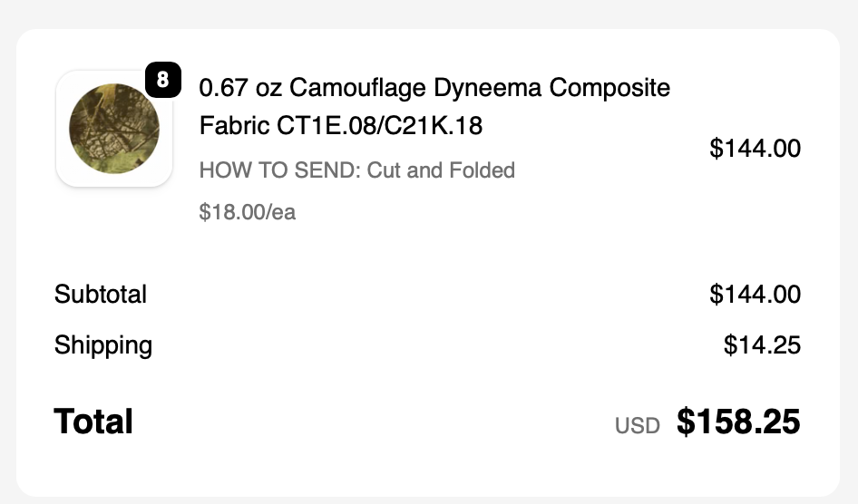Click the Subtotal label
858x504 pixels.
(101, 295)
